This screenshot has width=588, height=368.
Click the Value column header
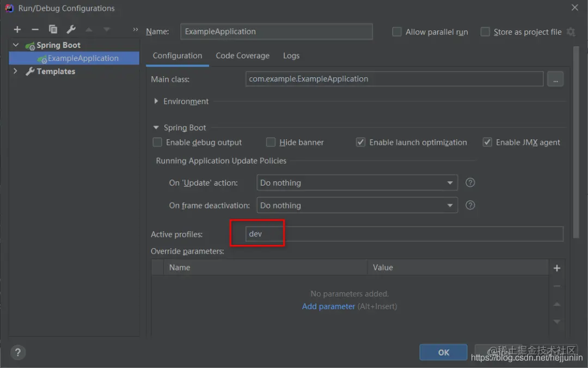458,267
